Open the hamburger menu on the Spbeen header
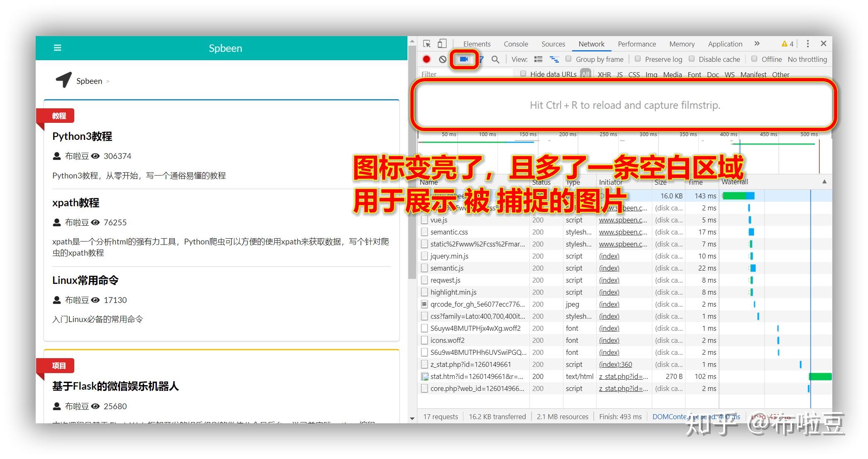The height and width of the screenshot is (459, 868). (58, 48)
